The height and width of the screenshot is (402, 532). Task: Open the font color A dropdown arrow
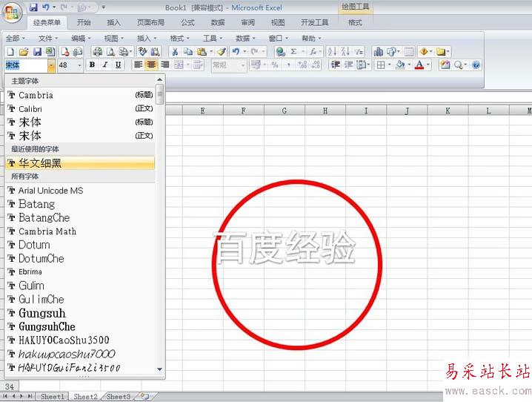point(428,65)
